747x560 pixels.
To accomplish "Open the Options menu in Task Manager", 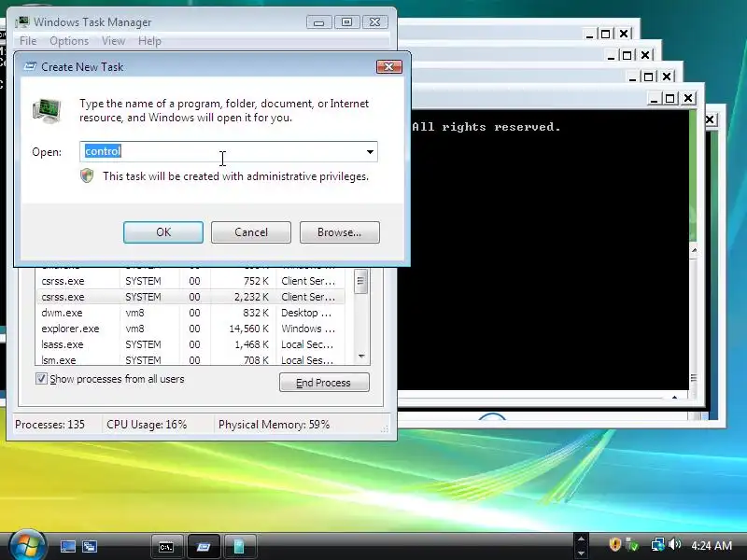I will click(x=69, y=41).
